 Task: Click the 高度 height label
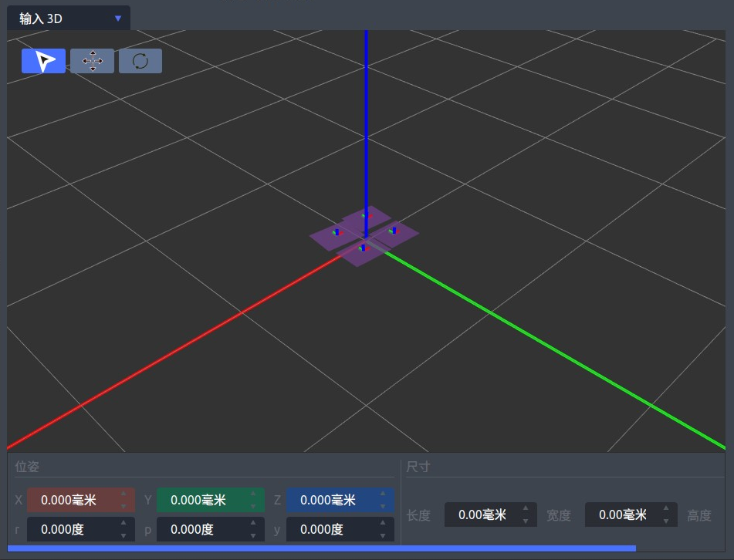699,515
